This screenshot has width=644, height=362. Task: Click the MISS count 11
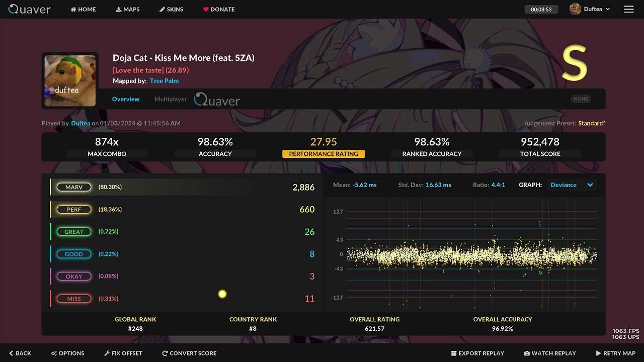[x=309, y=299]
